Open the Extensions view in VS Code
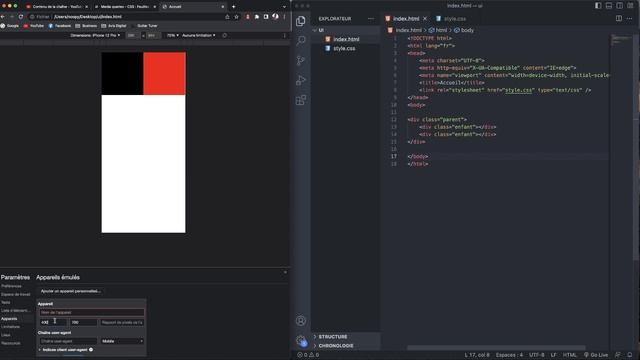640x360 pixels. tap(301, 100)
